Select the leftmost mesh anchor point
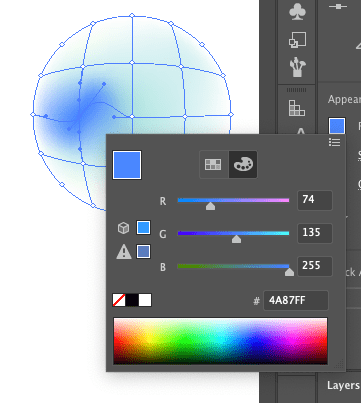The width and height of the screenshot is (361, 403). coord(33,114)
